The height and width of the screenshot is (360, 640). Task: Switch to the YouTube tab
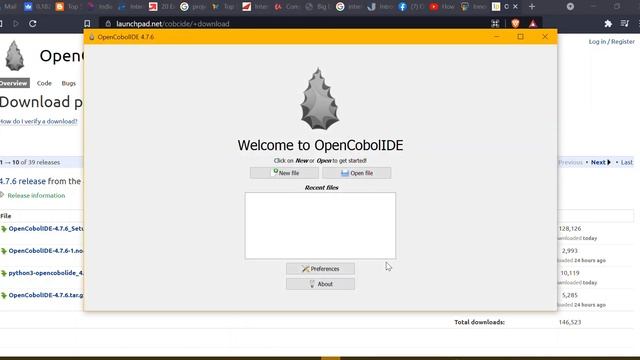tap(442, 7)
